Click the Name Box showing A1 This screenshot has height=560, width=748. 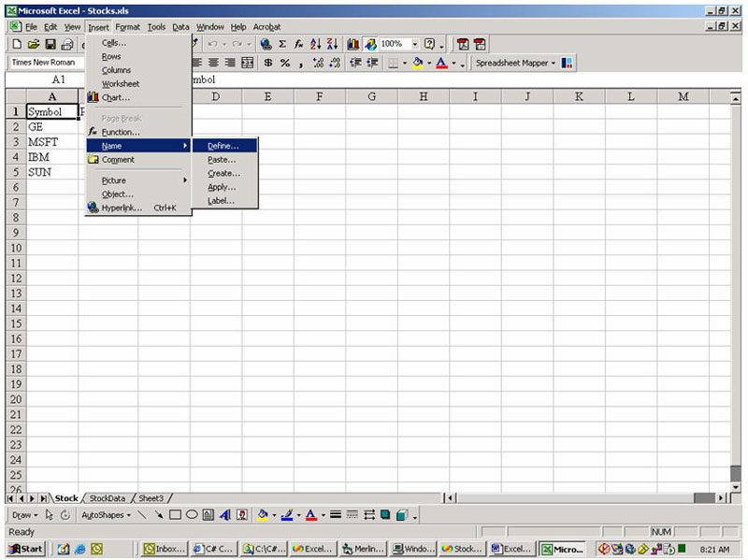tap(46, 79)
